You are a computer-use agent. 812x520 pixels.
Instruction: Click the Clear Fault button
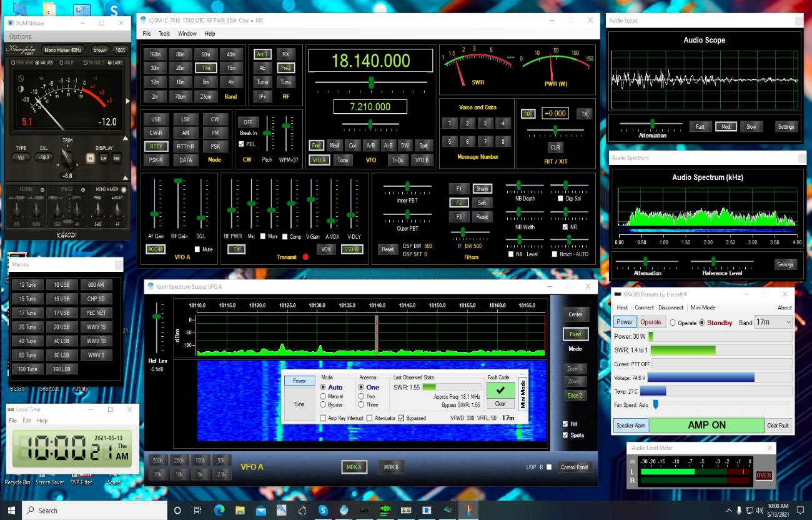coord(778,426)
